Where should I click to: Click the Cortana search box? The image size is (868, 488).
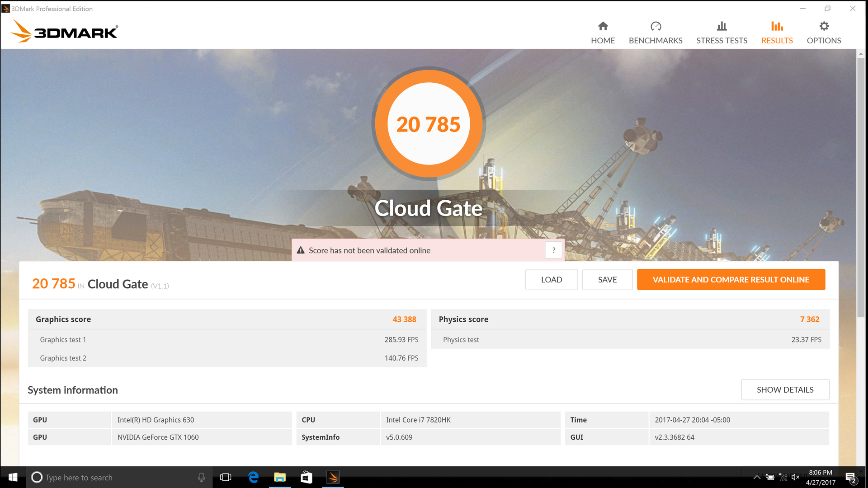click(x=119, y=477)
